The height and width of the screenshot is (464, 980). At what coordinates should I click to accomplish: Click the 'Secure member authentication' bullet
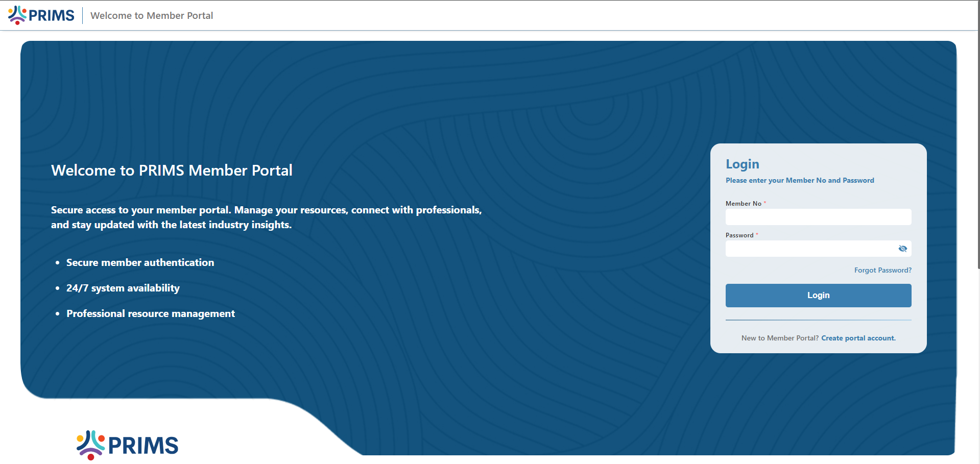[x=140, y=262]
